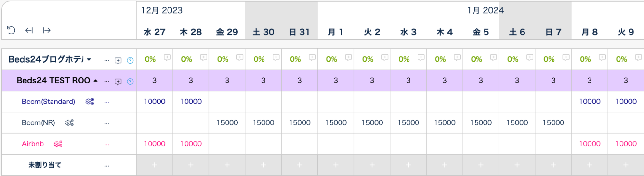The width and height of the screenshot is (644, 176).
Task: Open settings gears for Bcom(NR)
Action: coord(69,123)
